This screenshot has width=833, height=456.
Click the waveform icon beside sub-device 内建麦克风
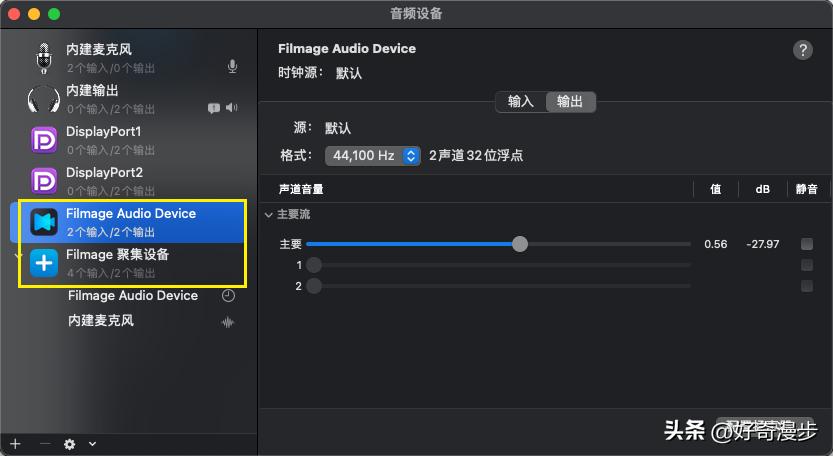pos(228,322)
